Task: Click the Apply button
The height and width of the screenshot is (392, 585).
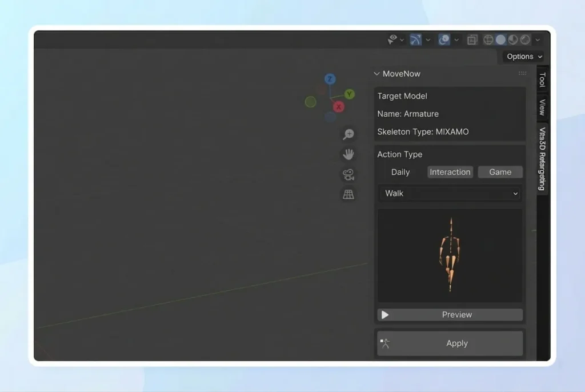Action: click(450, 343)
